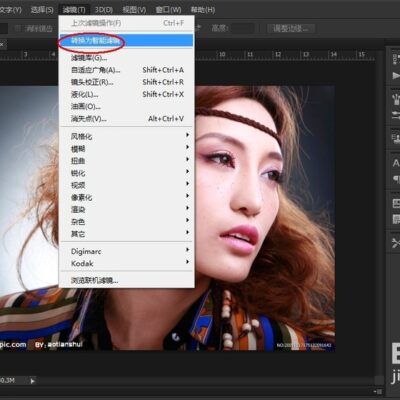The width and height of the screenshot is (400, 400).
Task: Click 上次滤镜操作(F) last filter entry
Action: [x=127, y=23]
